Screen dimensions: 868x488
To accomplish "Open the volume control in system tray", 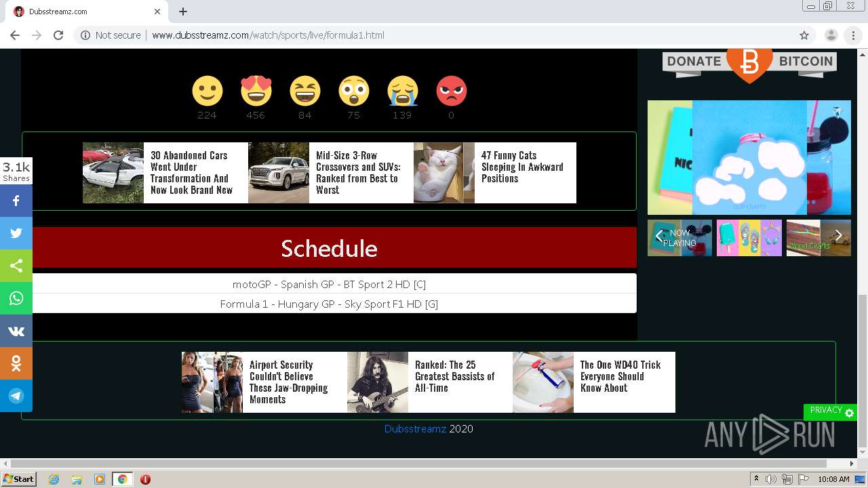I will click(771, 479).
